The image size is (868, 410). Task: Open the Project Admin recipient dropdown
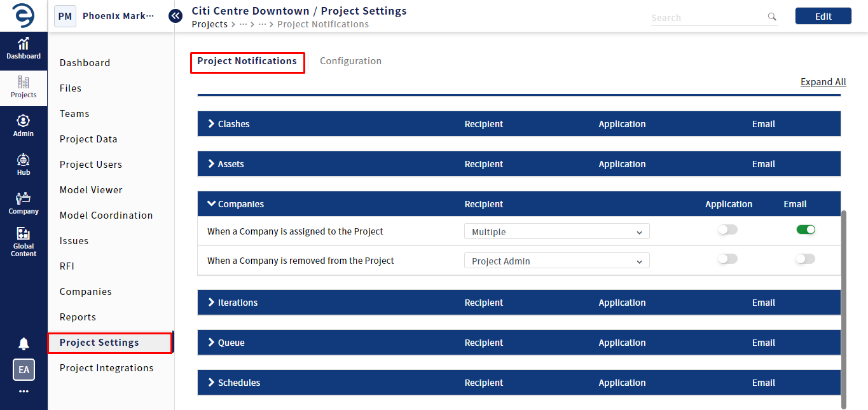coord(557,261)
